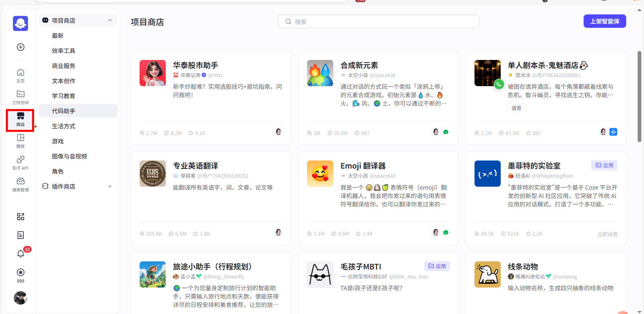
Task: Open 通用管理 in the sidebar
Action: (20, 184)
